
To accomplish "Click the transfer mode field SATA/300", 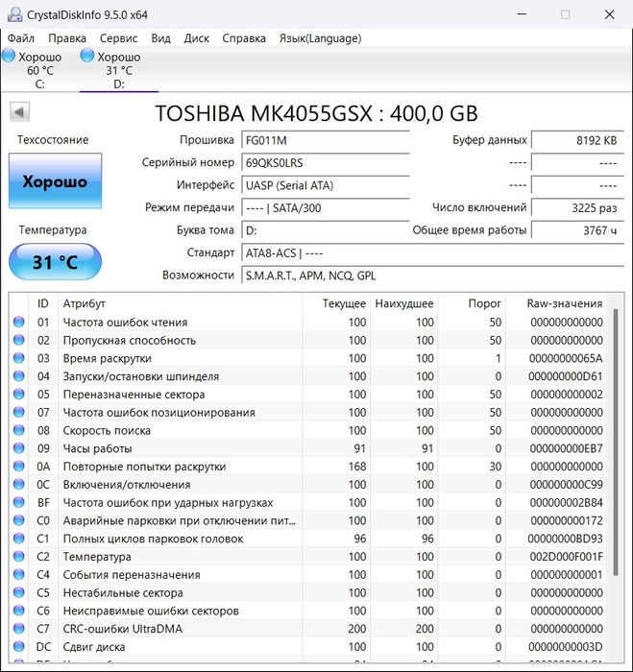I will [x=326, y=208].
